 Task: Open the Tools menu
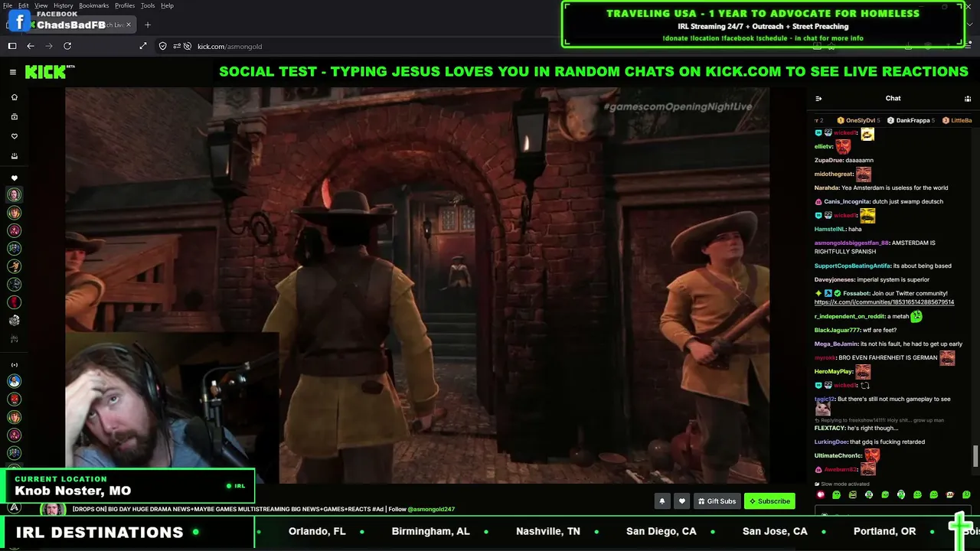click(148, 5)
